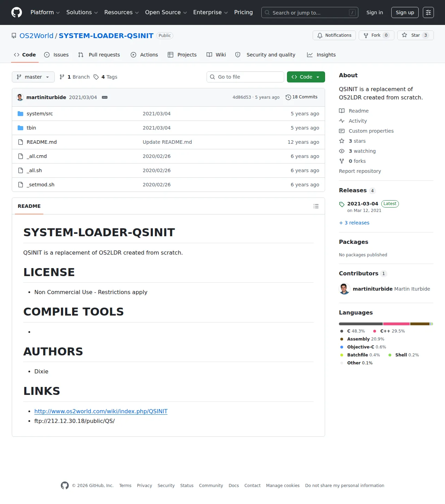Screen dimensions: 445x504
Task: Click the tbin folder icon
Action: point(20,128)
